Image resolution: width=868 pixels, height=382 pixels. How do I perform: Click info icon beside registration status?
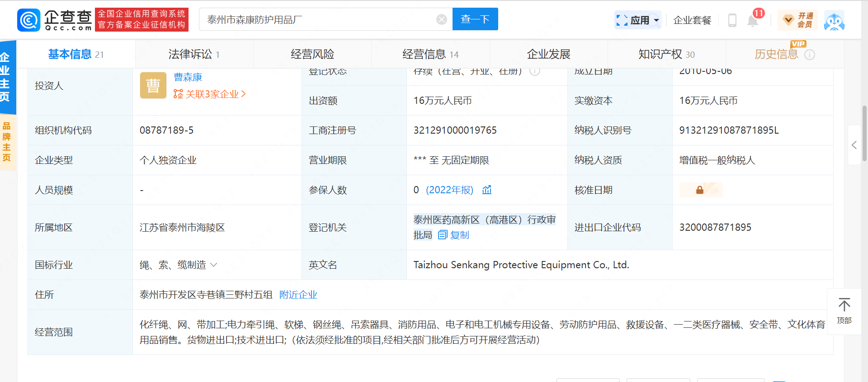pos(535,71)
